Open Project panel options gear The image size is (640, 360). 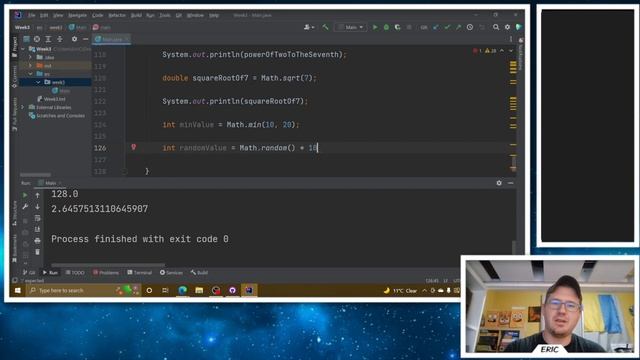tap(74, 39)
